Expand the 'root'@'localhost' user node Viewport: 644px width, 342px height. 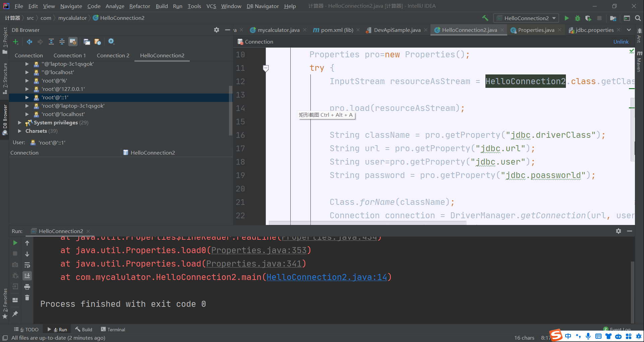tap(27, 114)
